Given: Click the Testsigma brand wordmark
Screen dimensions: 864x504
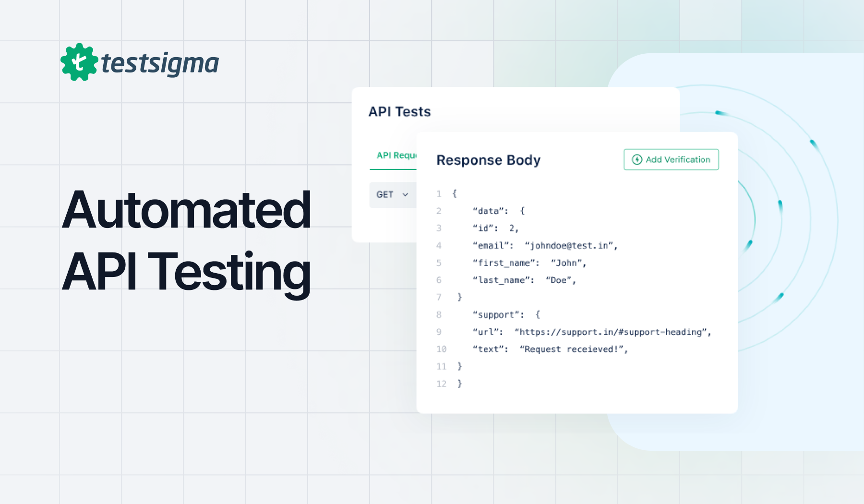Looking at the screenshot, I should [161, 64].
